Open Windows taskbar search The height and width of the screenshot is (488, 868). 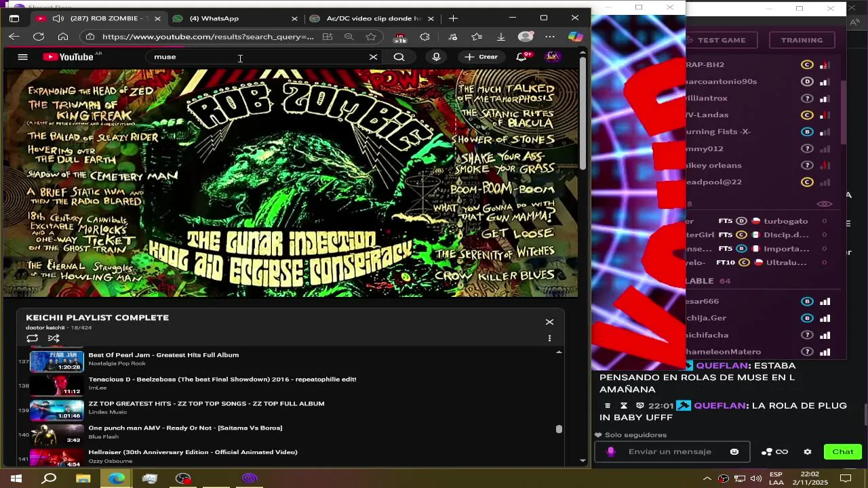point(49,479)
